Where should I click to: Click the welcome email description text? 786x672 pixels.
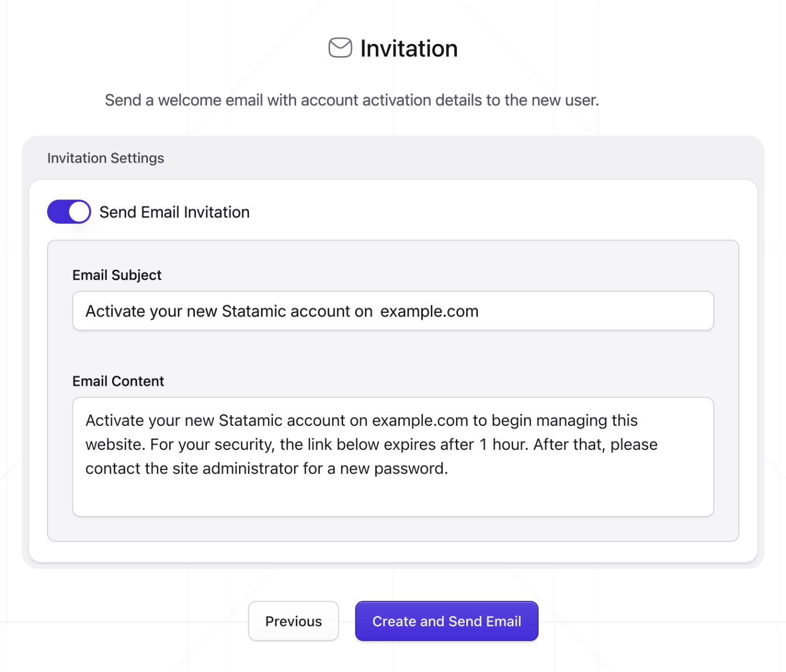(353, 100)
